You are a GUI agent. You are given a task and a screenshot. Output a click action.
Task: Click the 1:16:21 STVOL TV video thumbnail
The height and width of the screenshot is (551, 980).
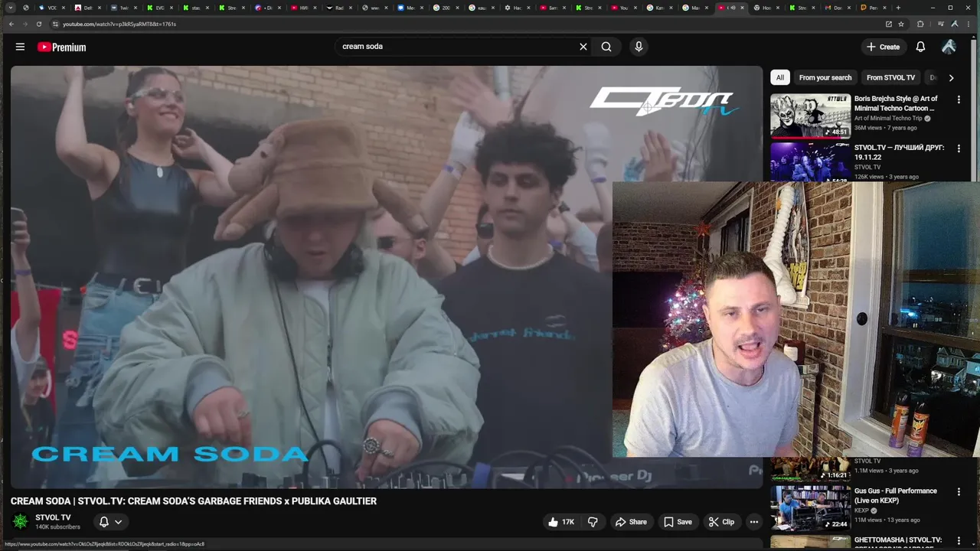coord(810,468)
